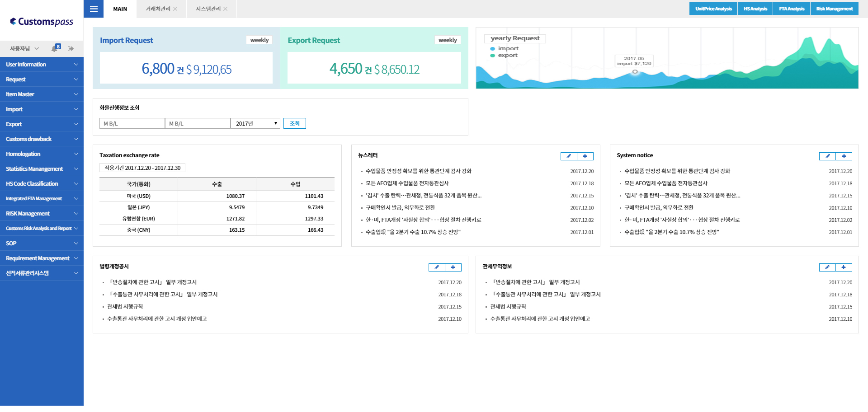Click the second M B/L input field
The width and height of the screenshot is (868, 412).
click(198, 123)
